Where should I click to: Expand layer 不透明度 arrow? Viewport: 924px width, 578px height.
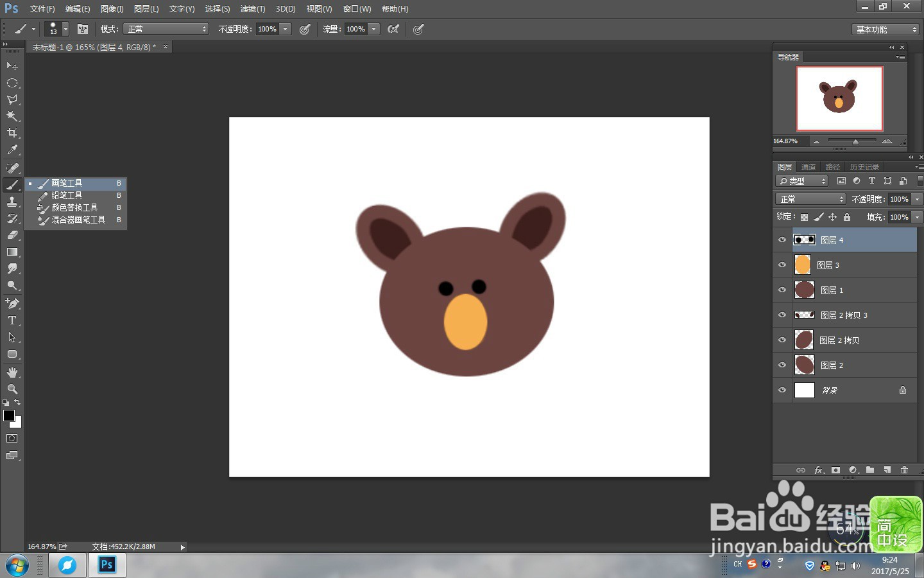(x=918, y=199)
